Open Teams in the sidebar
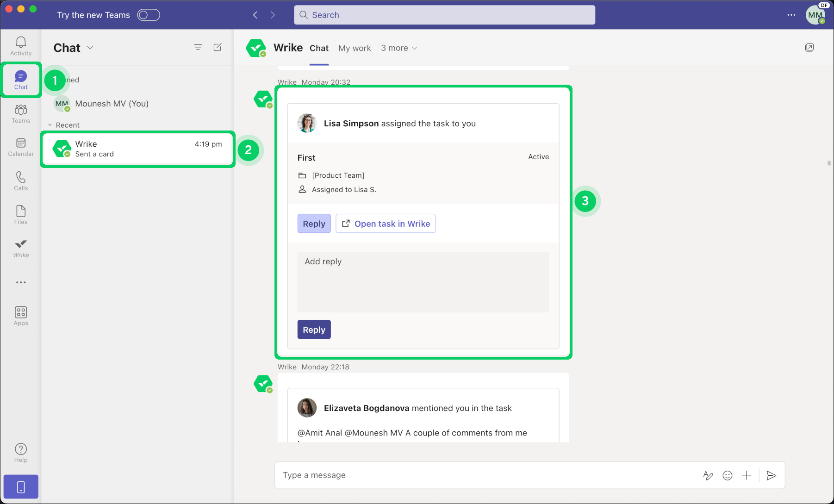834x504 pixels. 21,113
